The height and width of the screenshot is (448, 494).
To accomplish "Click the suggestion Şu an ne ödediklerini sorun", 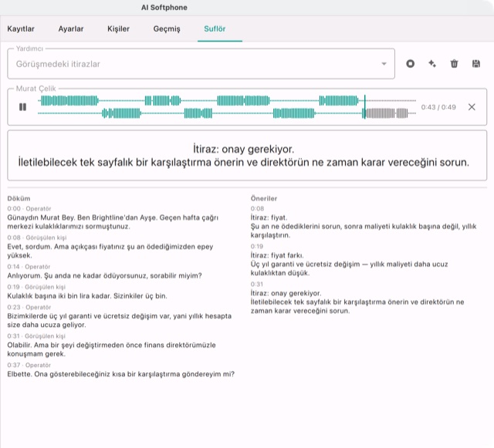I will 364,231.
